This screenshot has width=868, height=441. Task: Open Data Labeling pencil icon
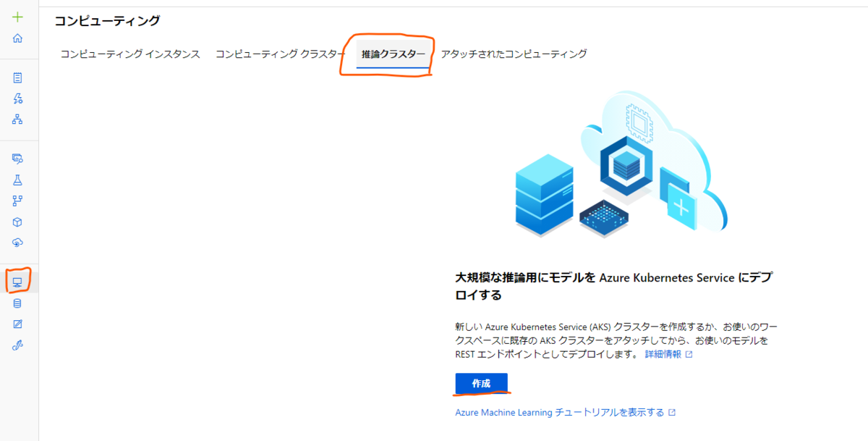pos(18,324)
